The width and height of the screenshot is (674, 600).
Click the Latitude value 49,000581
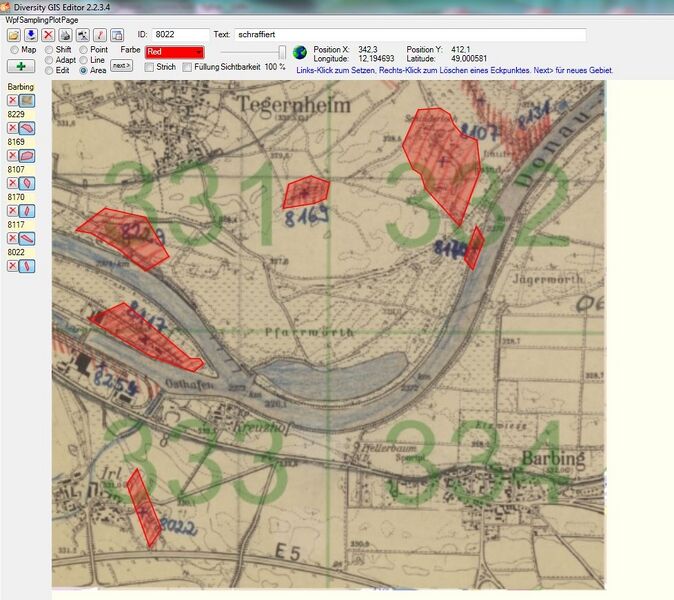point(469,58)
